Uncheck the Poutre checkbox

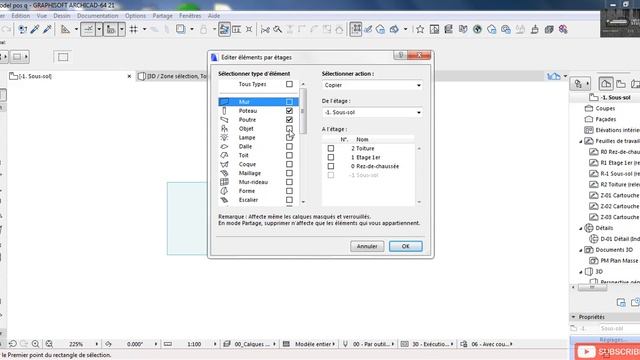289,120
